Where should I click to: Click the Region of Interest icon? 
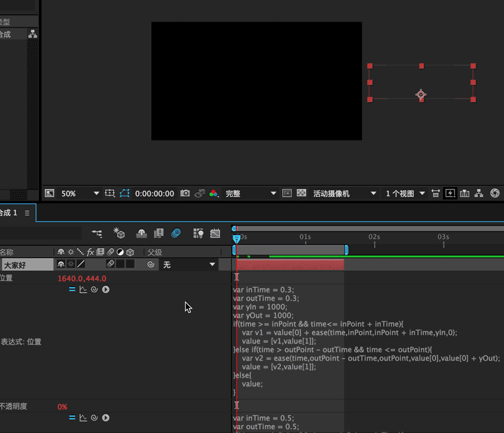tap(287, 193)
